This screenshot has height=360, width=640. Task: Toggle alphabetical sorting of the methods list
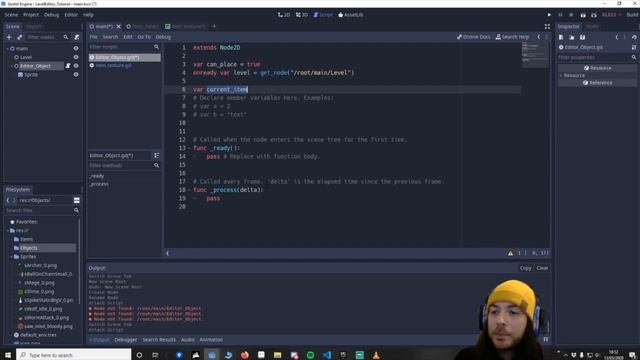[156, 156]
